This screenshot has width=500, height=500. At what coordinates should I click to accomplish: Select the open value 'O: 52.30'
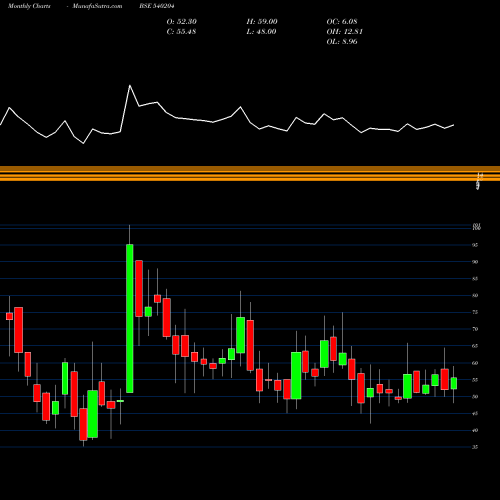(x=182, y=22)
